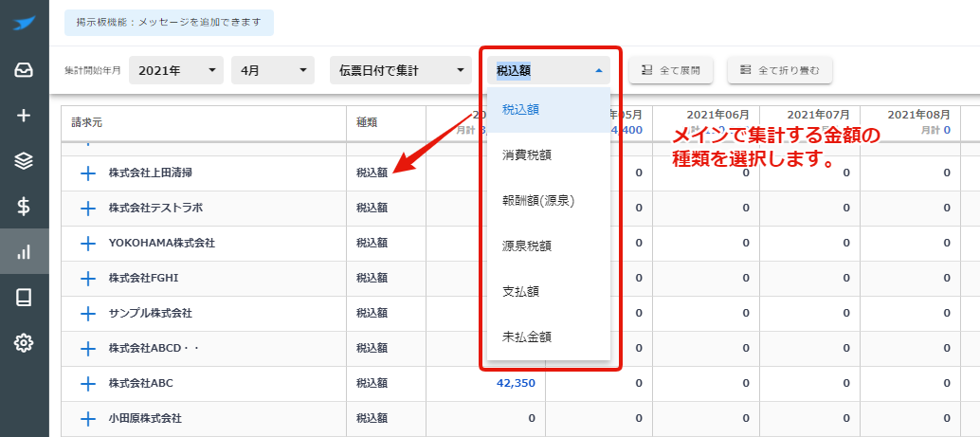Collapse the 税込額 amount type dropdown

[549, 71]
